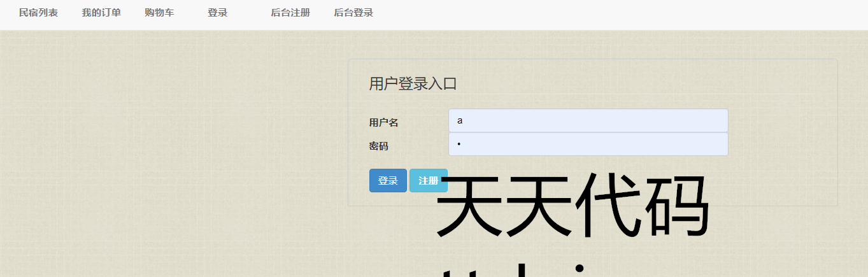Click the large 天天代码 watermark text
Viewport: 868px width, 277px height.
point(572,206)
